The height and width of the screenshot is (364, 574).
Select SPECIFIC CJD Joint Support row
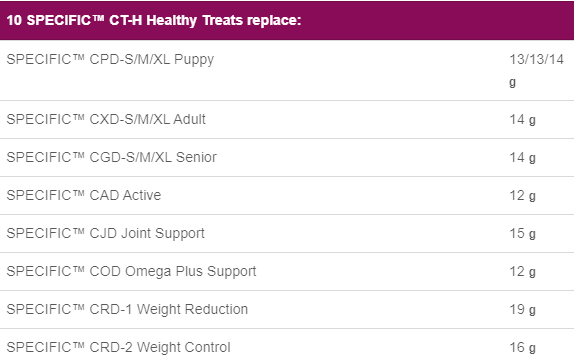pyautogui.click(x=287, y=234)
